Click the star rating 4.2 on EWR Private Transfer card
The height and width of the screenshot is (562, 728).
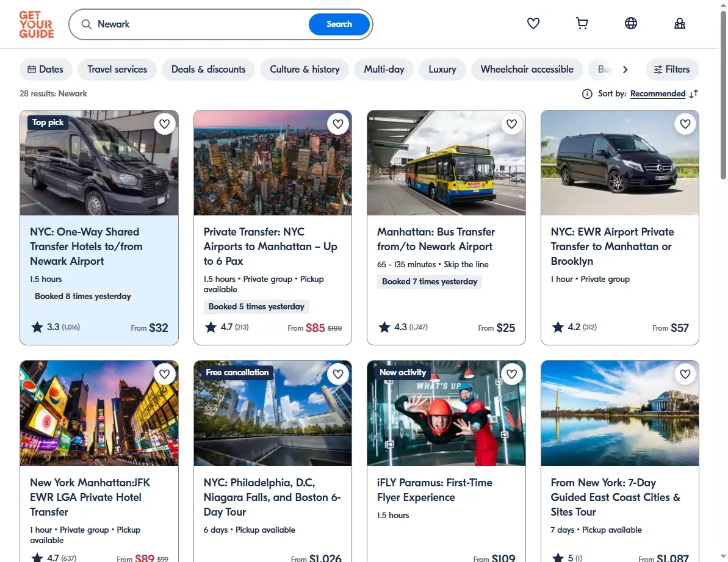pyautogui.click(x=574, y=327)
